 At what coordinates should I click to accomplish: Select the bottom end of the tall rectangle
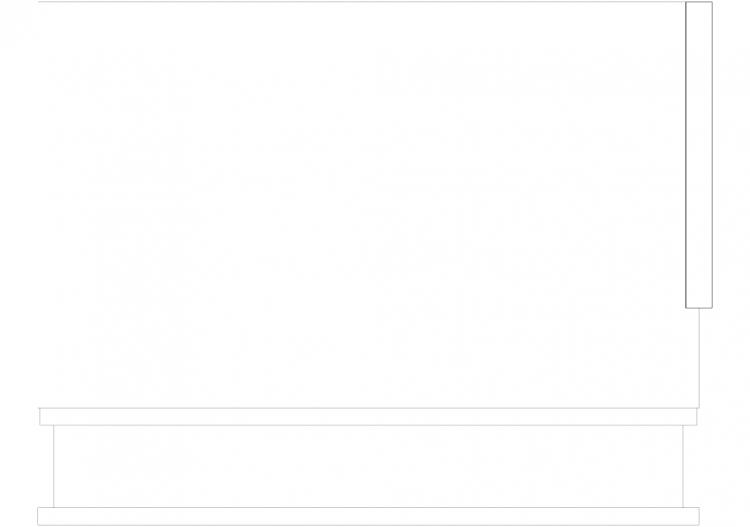699,307
